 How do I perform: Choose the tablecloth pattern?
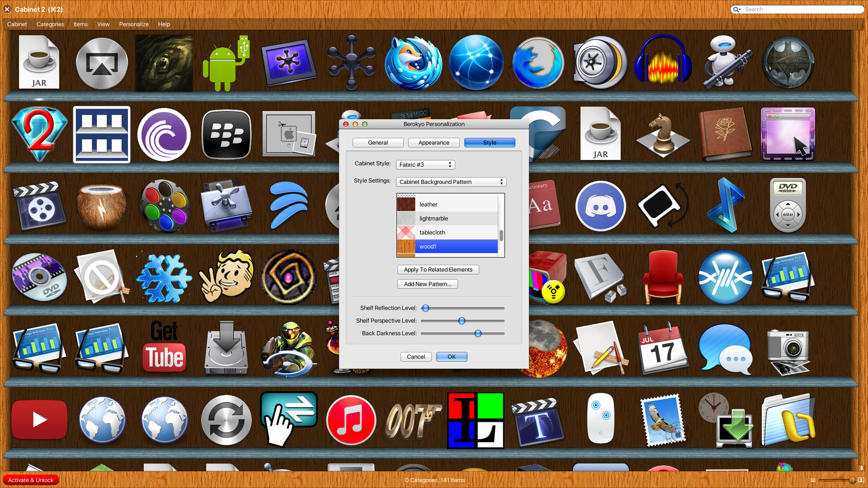(447, 232)
